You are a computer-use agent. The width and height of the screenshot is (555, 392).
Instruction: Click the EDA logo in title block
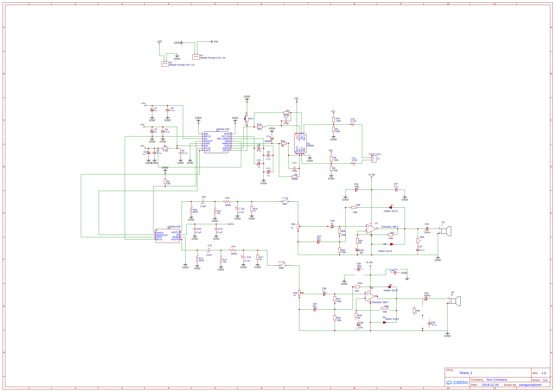[457, 382]
